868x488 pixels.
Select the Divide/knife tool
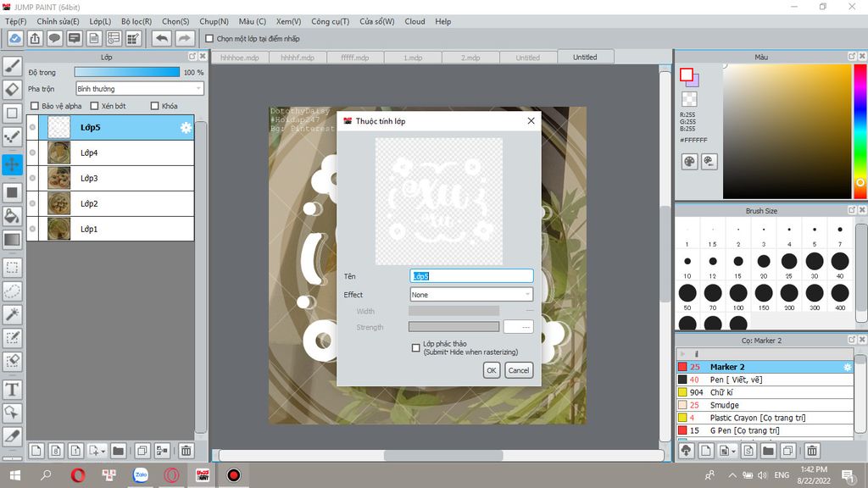point(12,436)
